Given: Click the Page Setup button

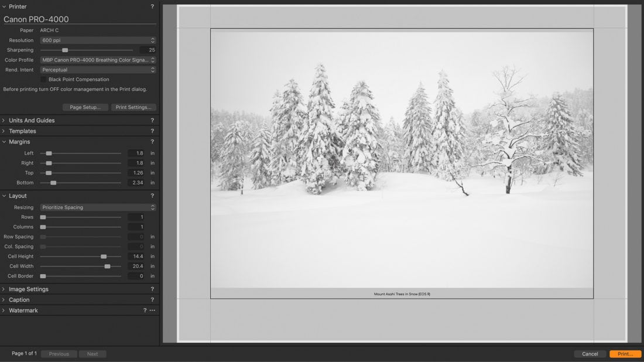Looking at the screenshot, I should point(85,107).
